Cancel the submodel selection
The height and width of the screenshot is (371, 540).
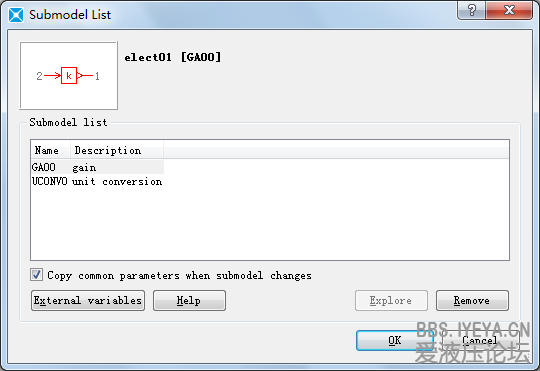(x=480, y=340)
